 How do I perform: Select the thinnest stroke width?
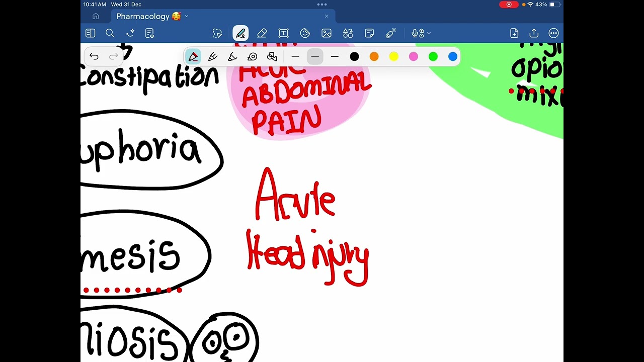tap(295, 56)
